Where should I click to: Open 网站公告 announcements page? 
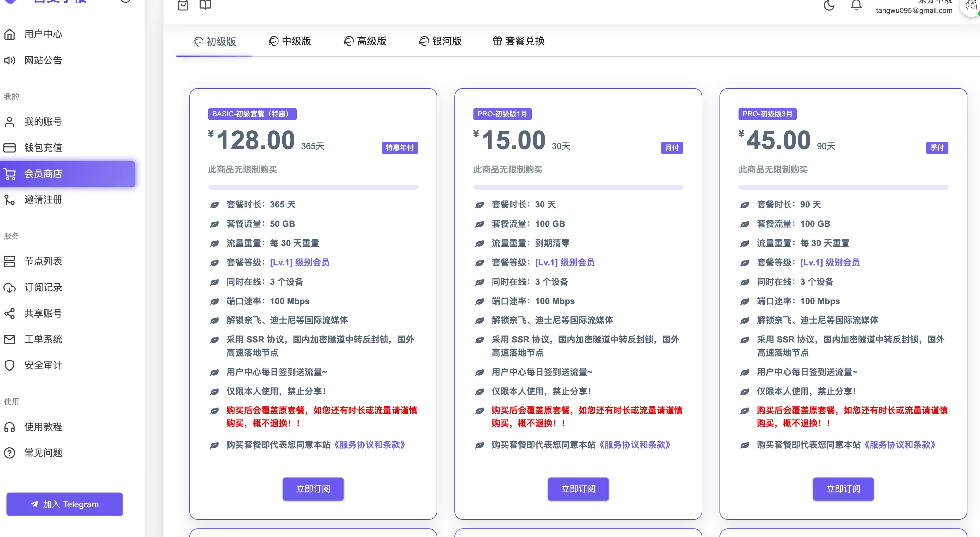click(43, 60)
